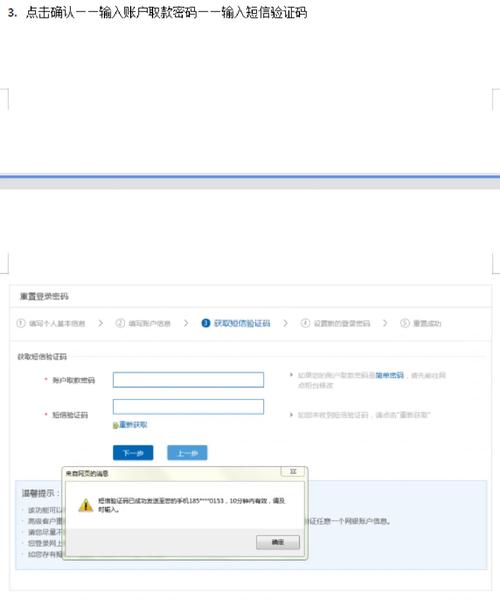Select step 3 获取短信验证码
Screen dimensions: 500x601
coord(236,323)
